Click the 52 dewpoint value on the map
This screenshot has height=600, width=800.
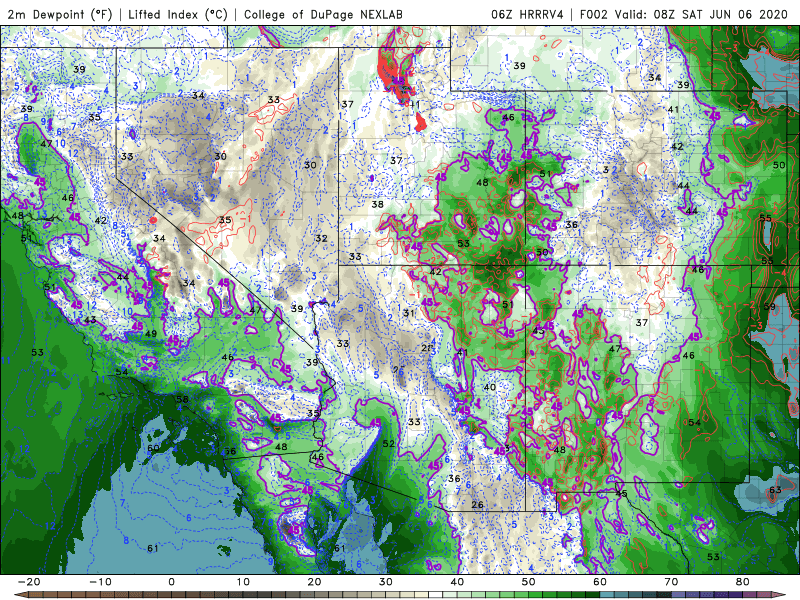point(388,443)
